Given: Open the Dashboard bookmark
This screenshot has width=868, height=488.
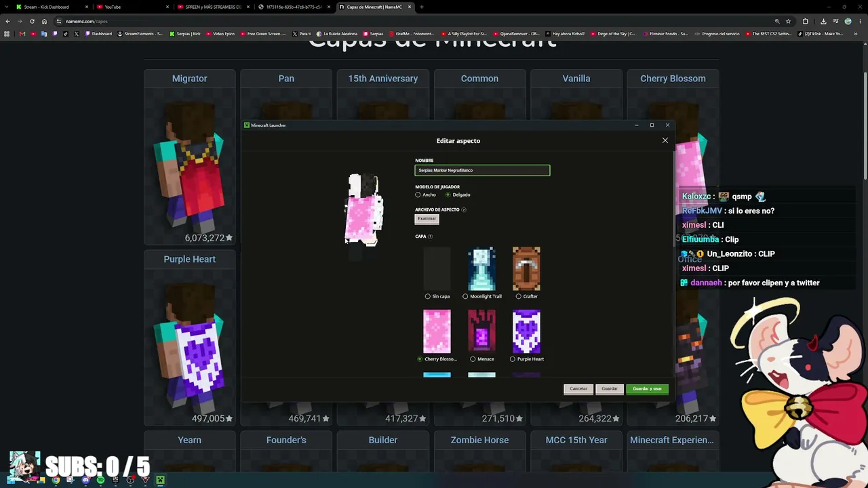Looking at the screenshot, I should tap(98, 34).
